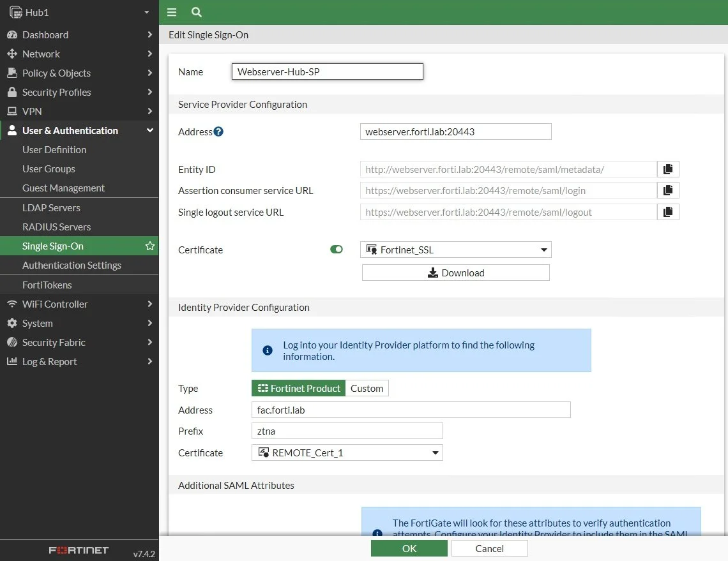Select Fortinet Product type option
The height and width of the screenshot is (561, 728).
coord(298,389)
